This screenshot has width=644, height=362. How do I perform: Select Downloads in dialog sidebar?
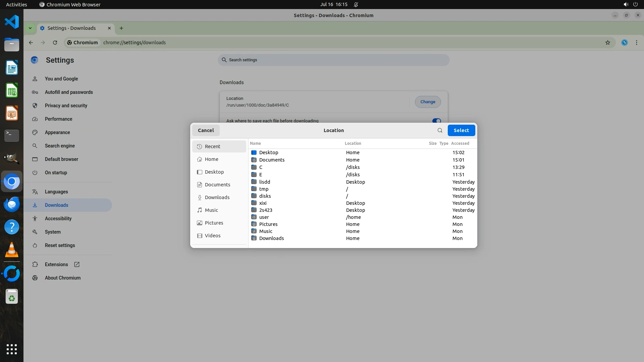(x=217, y=197)
